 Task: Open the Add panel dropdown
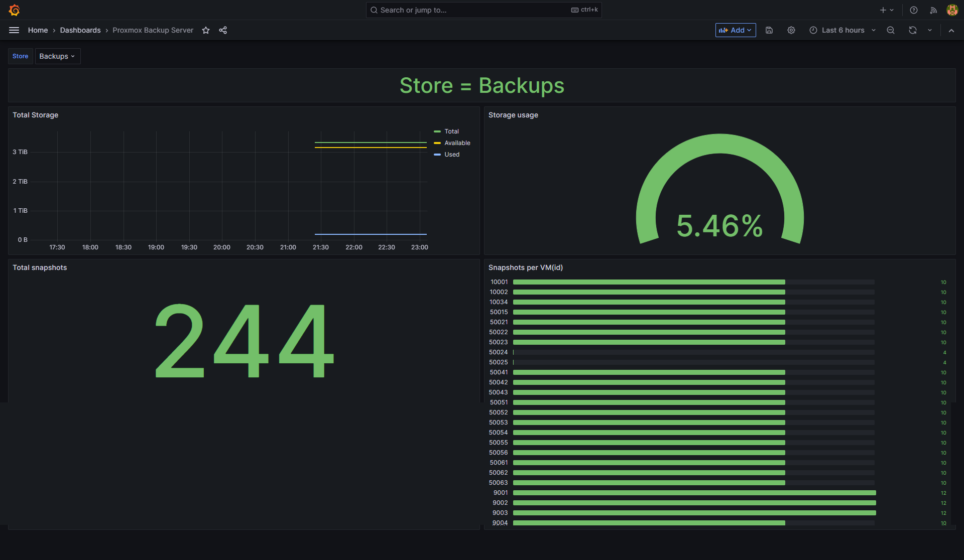tap(735, 30)
